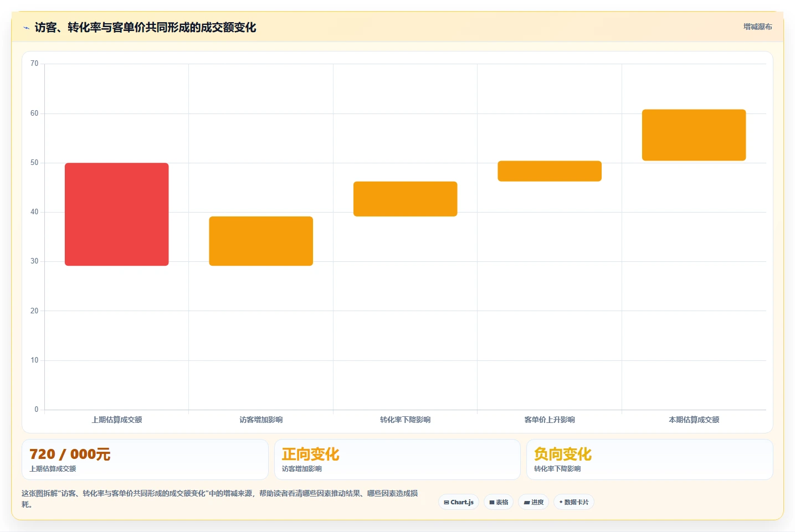The width and height of the screenshot is (795, 532).
Task: Click the Chart.js chip
Action: 459,502
